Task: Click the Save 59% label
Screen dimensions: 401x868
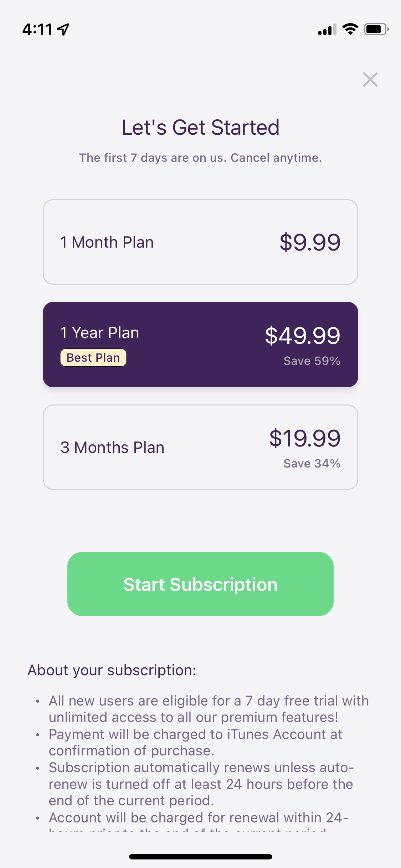Action: coord(311,360)
